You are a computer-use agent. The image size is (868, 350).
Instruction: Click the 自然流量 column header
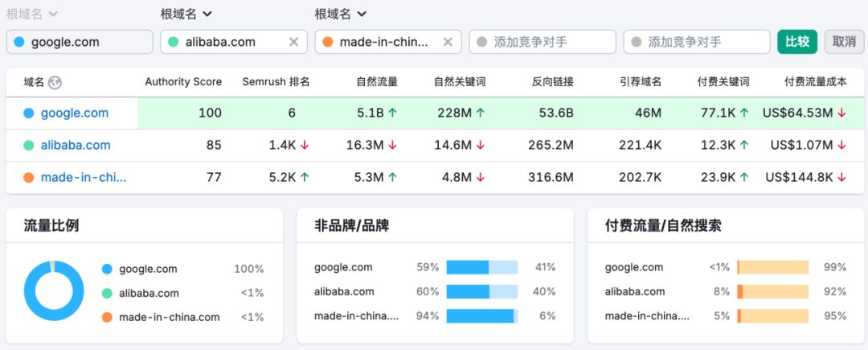coord(377,82)
